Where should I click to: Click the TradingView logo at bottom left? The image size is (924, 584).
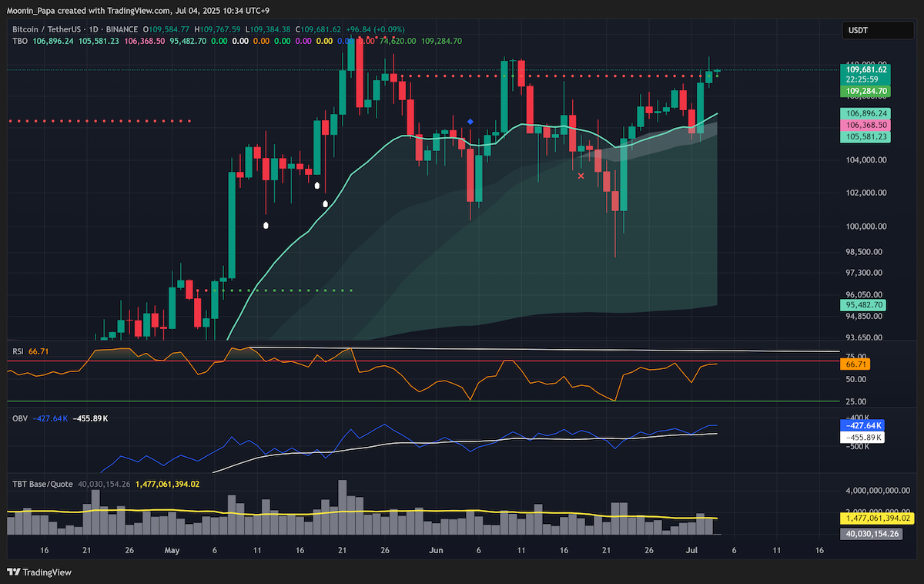[x=39, y=572]
